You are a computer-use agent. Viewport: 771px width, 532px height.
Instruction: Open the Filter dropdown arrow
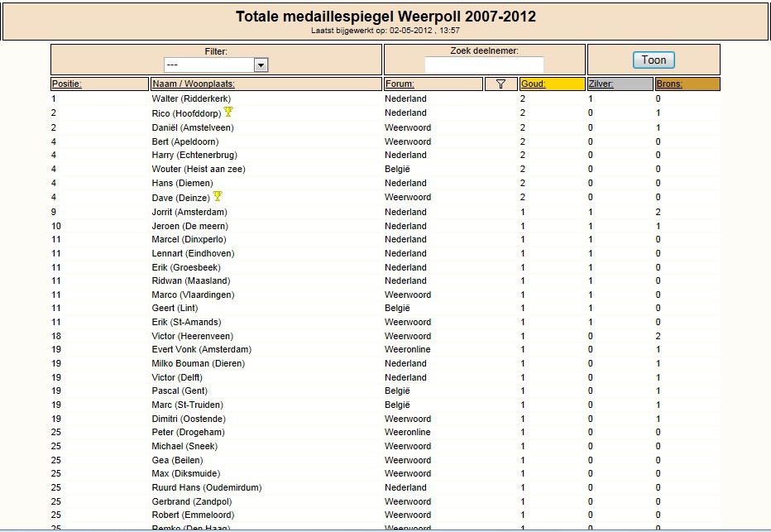pos(261,65)
